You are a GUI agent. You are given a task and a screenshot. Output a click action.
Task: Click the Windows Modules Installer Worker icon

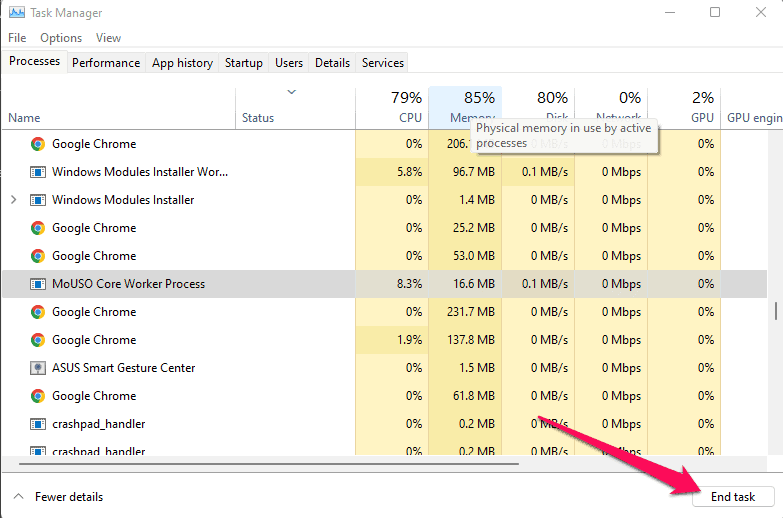38,172
